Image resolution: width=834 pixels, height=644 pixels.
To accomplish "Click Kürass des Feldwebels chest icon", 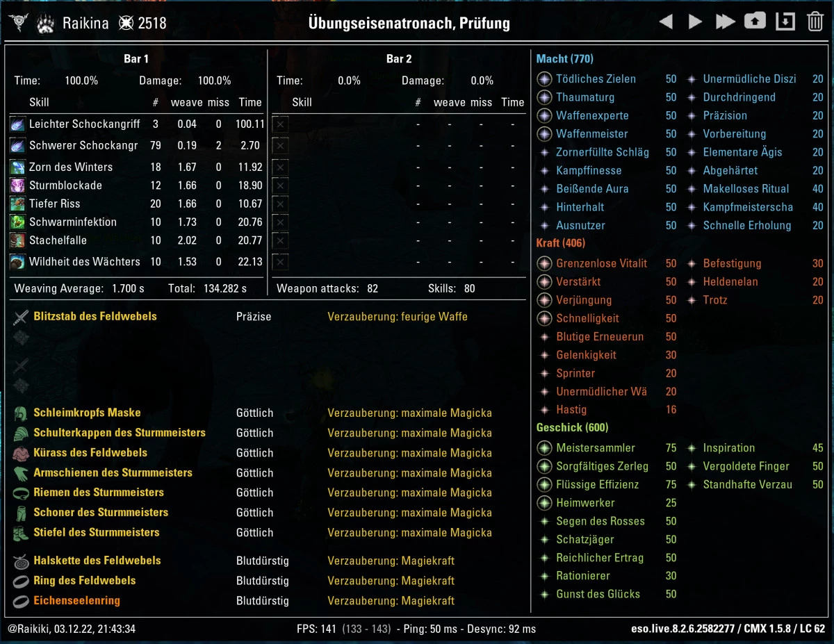I will (x=21, y=454).
